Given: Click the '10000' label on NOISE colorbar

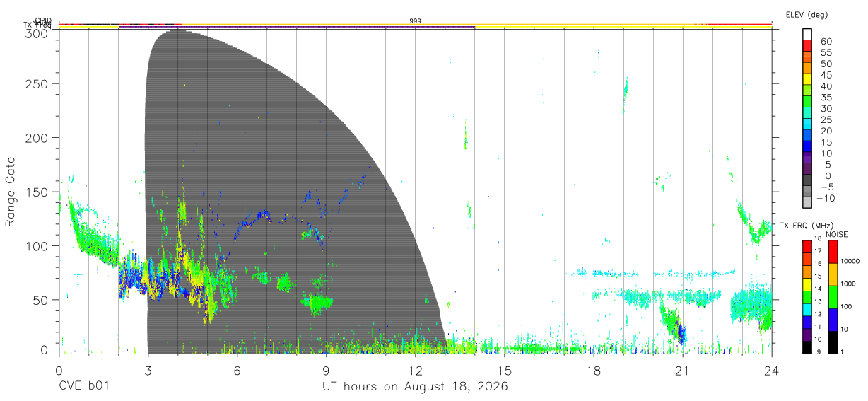Looking at the screenshot, I should coord(850,262).
